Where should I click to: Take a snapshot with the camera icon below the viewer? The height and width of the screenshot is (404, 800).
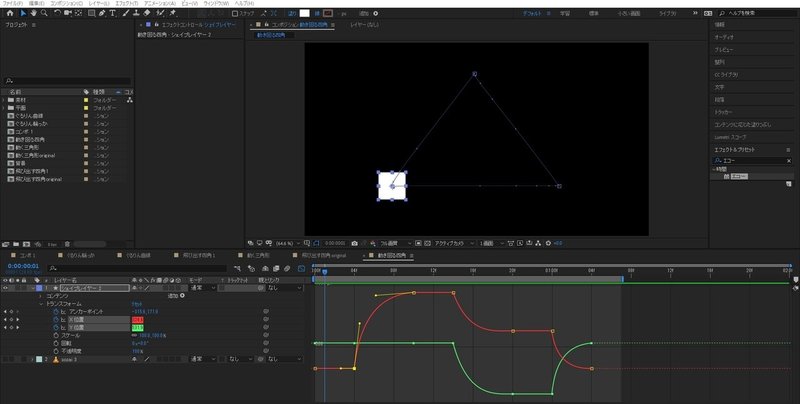pyautogui.click(x=355, y=243)
